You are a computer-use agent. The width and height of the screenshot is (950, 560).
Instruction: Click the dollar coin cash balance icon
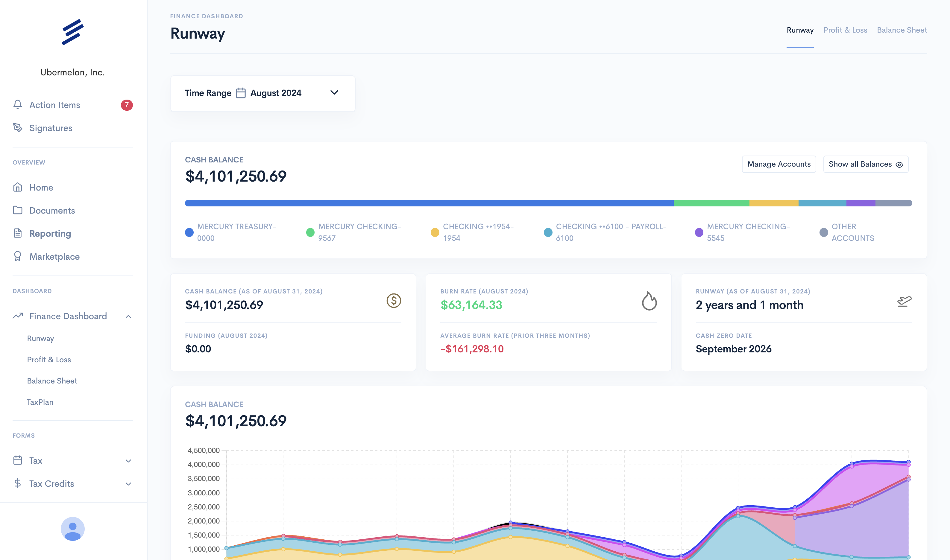click(394, 301)
